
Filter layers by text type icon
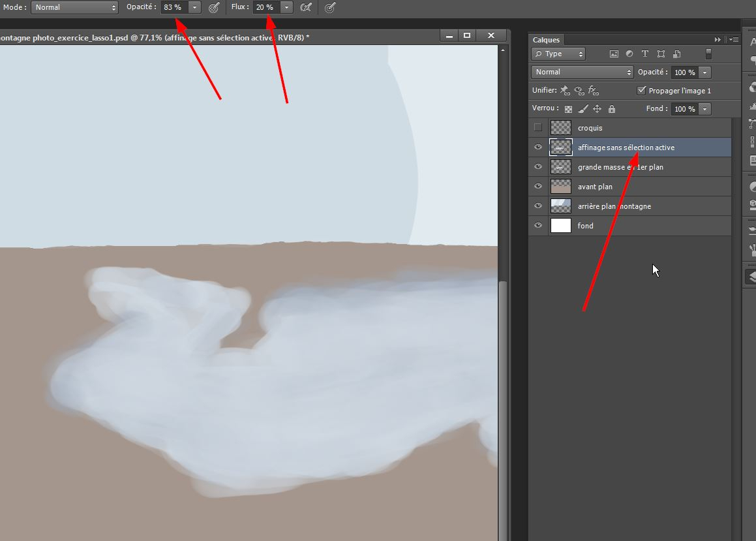click(645, 54)
